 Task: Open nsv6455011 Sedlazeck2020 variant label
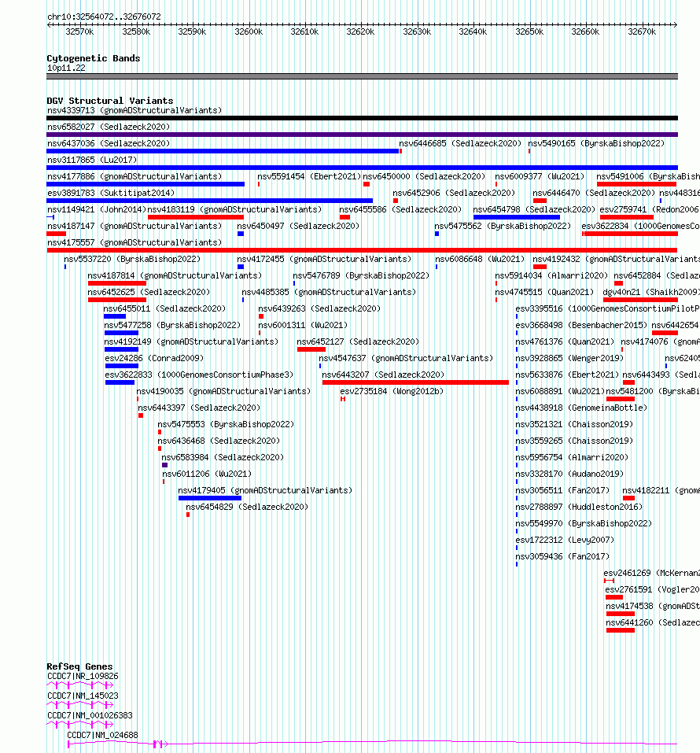click(x=164, y=308)
